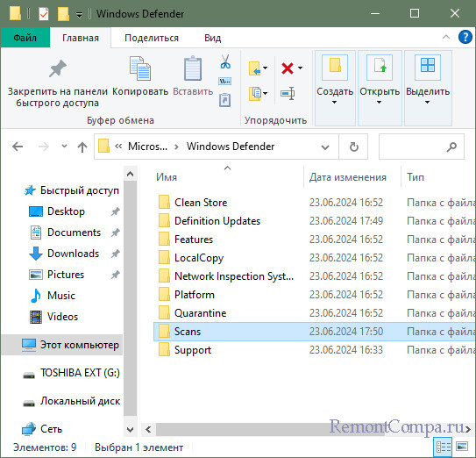Open Сеть in the navigation pane
Viewport: 476px width, 458px height.
point(51,429)
